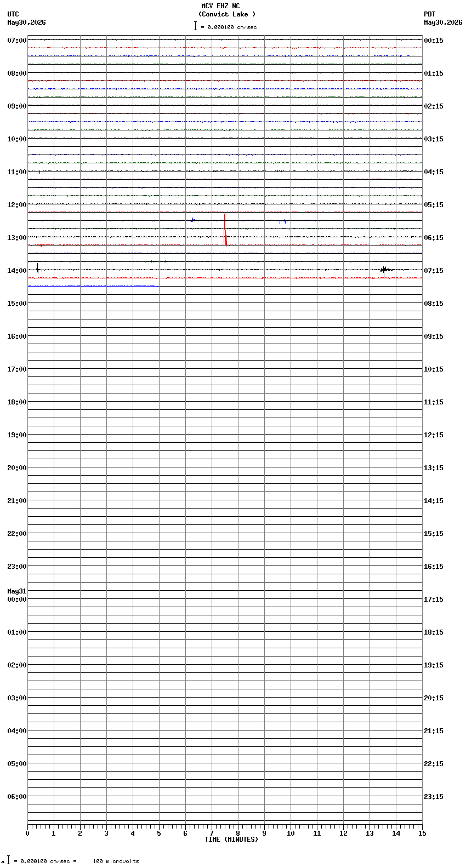Viewport: 466px width, 868px height.
Task: Click the '15' tick label on time axis
Action: [x=422, y=833]
